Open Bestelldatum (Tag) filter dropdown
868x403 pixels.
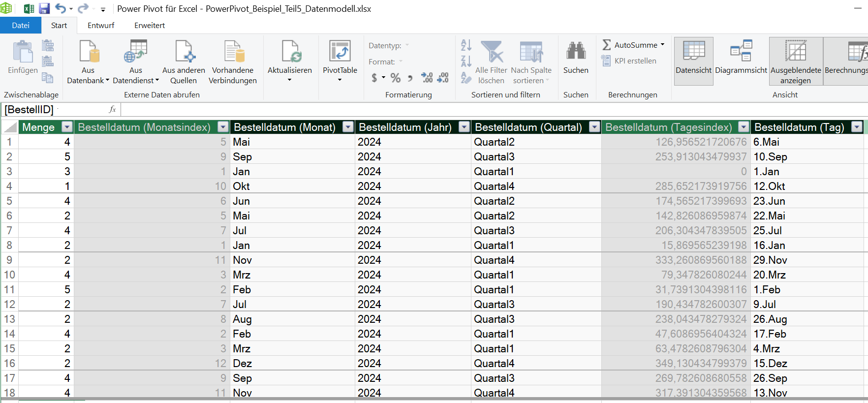click(x=857, y=127)
